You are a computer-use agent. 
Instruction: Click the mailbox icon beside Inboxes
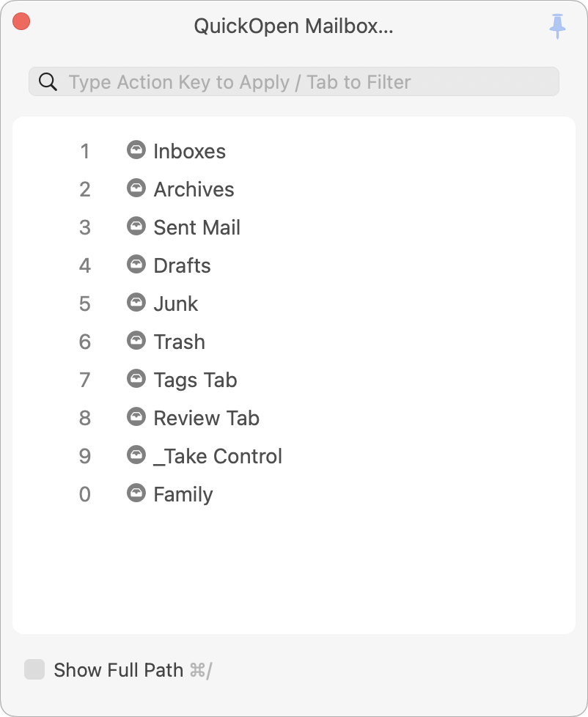point(136,150)
